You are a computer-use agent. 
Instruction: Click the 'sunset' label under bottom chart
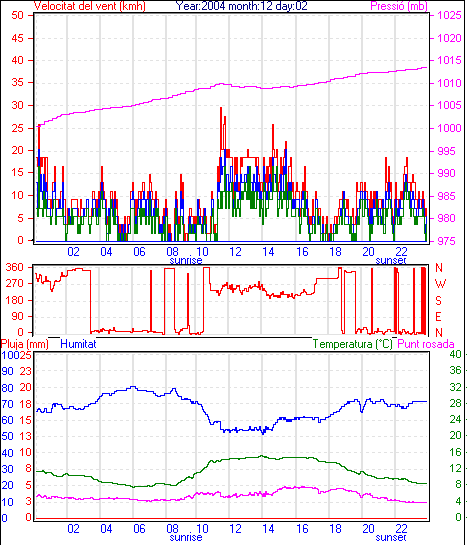click(x=391, y=538)
